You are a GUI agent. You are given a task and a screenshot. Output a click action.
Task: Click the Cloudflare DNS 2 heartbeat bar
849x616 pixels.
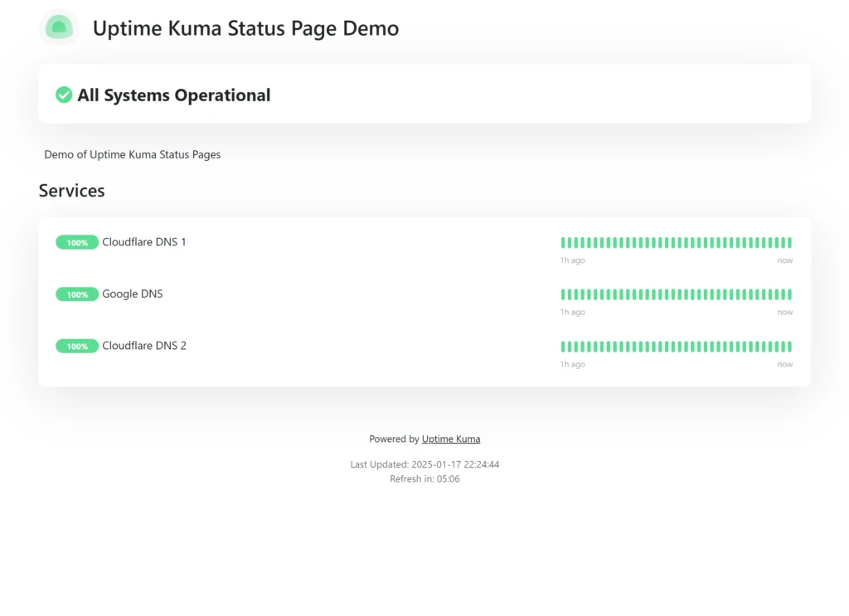click(x=677, y=347)
